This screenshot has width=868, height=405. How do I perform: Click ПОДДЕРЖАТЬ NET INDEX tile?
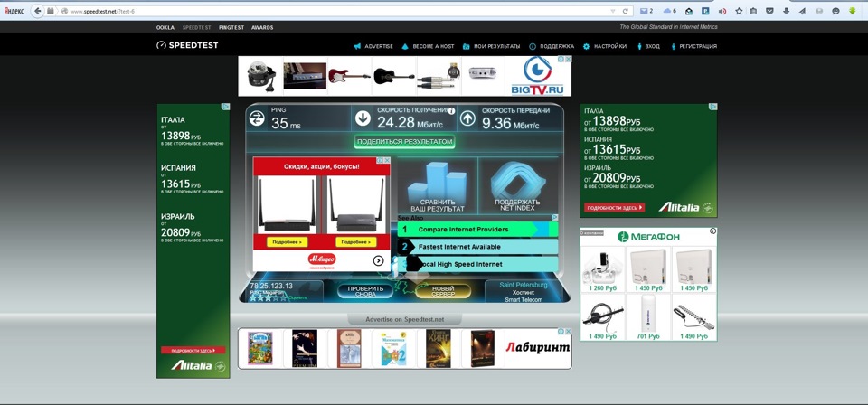click(517, 186)
